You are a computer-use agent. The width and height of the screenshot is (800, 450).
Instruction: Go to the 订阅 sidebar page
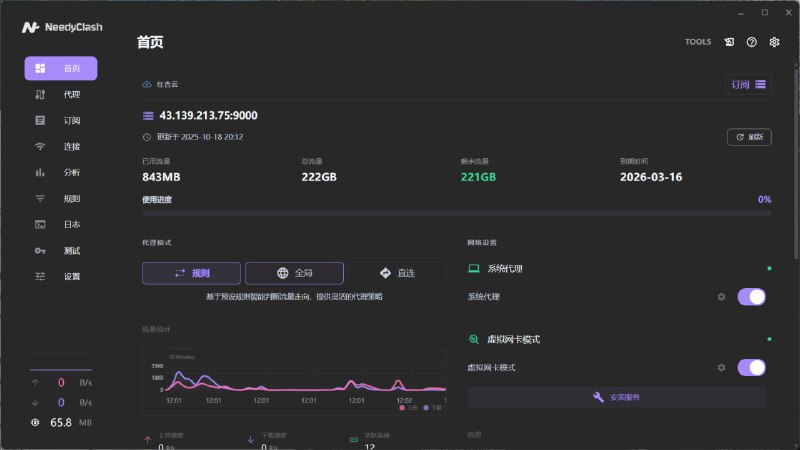click(61, 120)
